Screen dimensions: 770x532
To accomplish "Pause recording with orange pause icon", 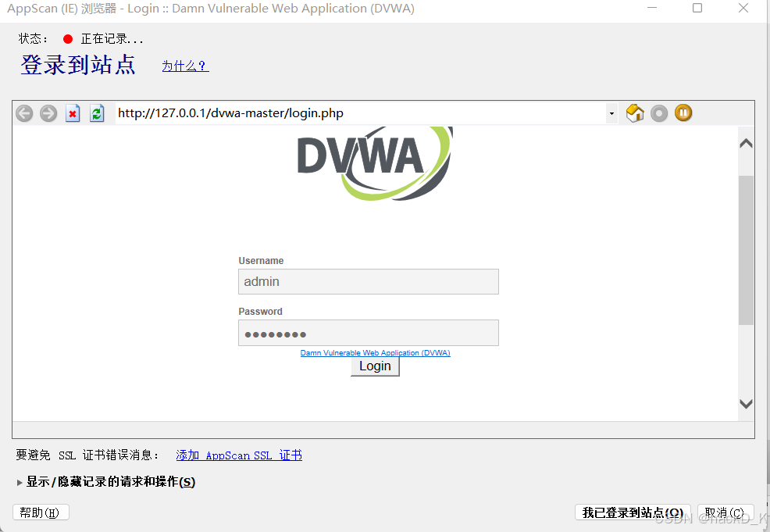I will pos(683,113).
